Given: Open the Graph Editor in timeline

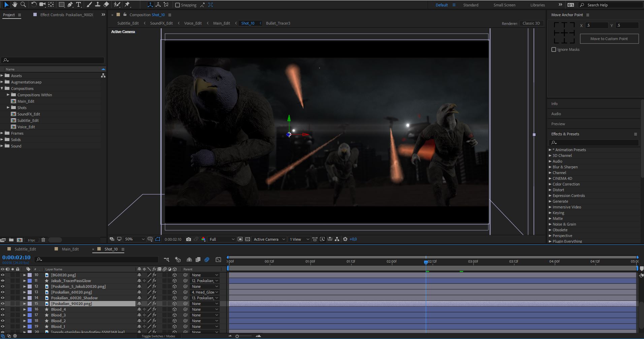Looking at the screenshot, I should [218, 260].
